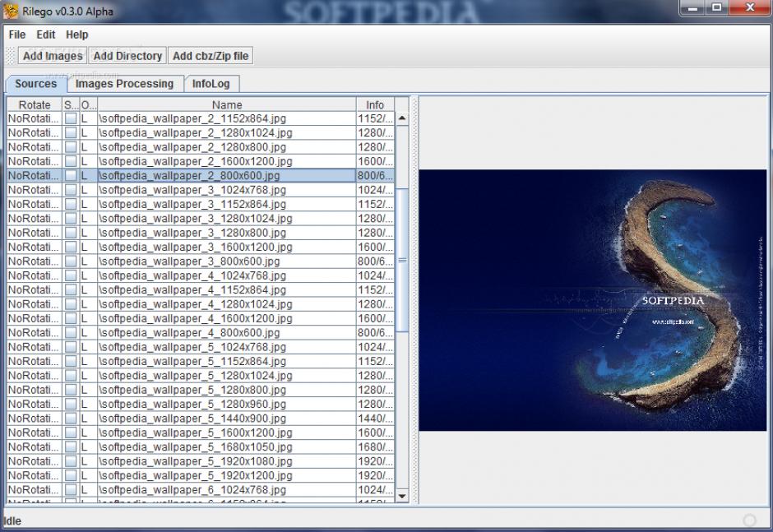
Task: Switch to the Sources tab
Action: click(35, 83)
